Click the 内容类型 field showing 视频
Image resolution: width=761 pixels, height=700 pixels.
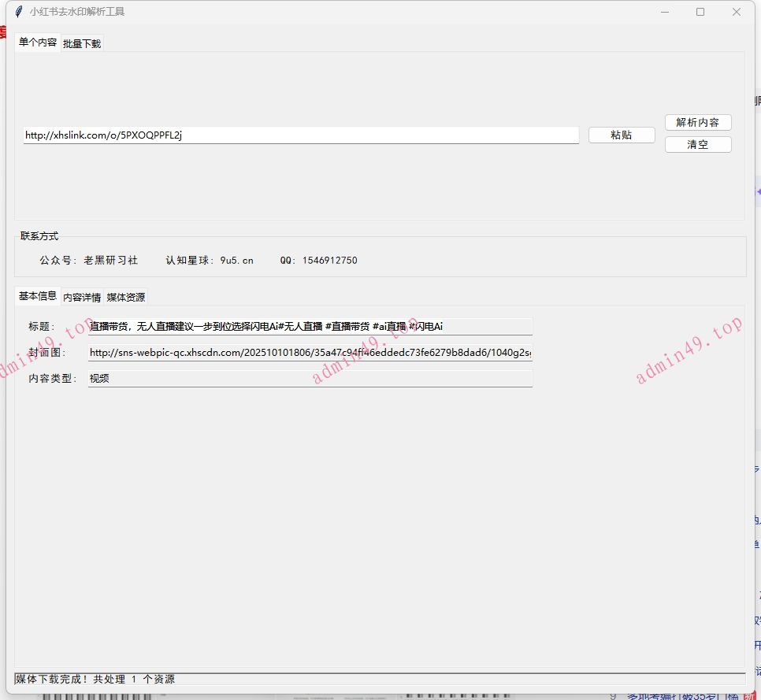tap(310, 378)
